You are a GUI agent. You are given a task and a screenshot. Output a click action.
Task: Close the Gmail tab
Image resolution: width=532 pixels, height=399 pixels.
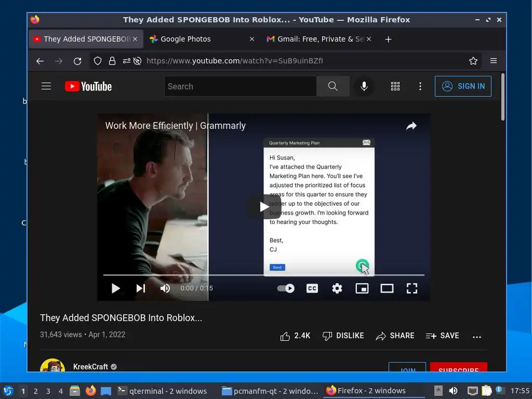(369, 39)
